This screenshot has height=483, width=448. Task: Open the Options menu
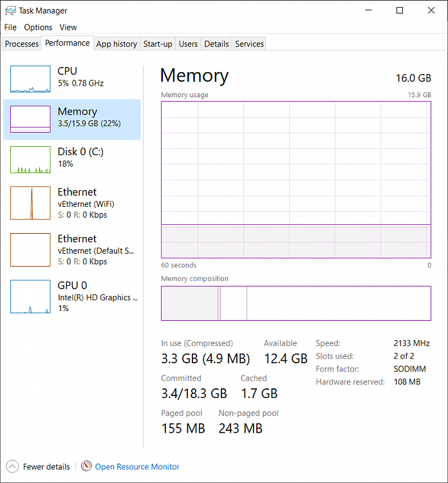pos(38,28)
